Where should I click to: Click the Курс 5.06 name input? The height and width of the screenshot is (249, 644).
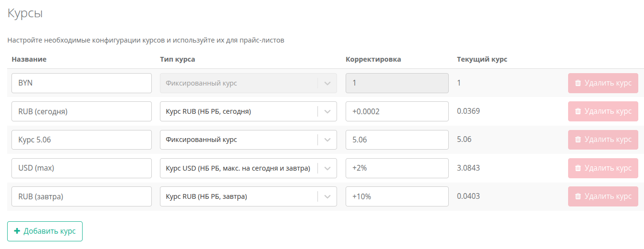[82, 140]
